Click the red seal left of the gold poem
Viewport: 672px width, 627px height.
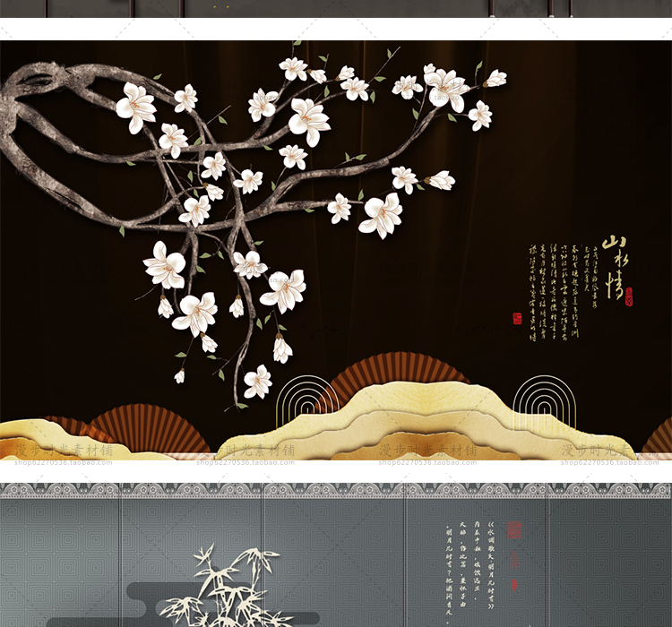pyautogui.click(x=517, y=317)
